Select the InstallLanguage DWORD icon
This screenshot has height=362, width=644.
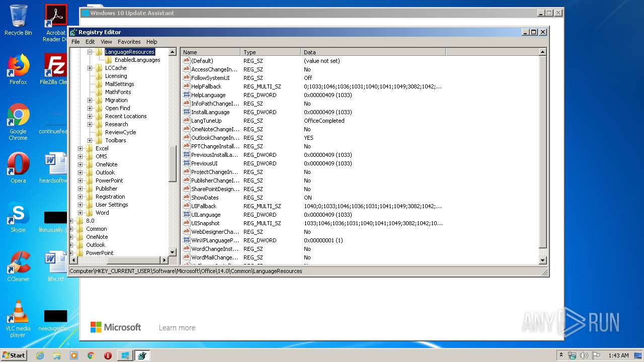pyautogui.click(x=186, y=112)
